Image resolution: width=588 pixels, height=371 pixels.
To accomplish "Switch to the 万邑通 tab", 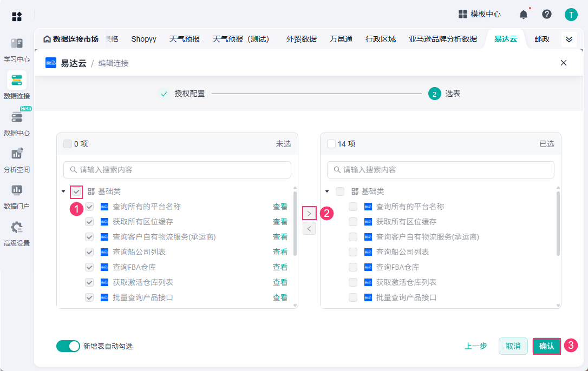I will (x=341, y=39).
